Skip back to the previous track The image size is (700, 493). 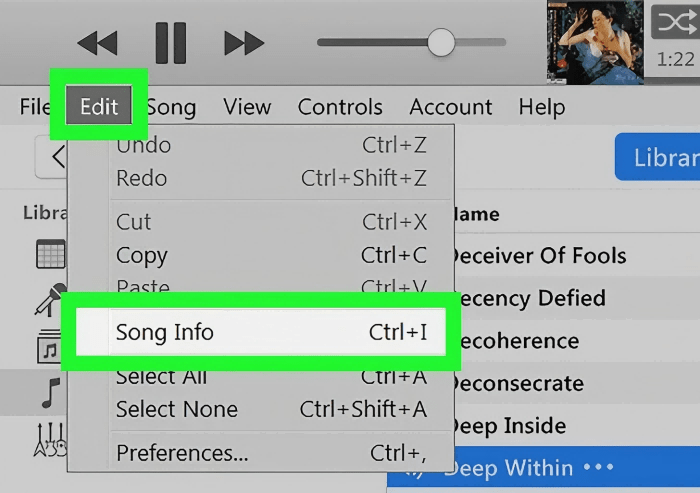pos(97,43)
